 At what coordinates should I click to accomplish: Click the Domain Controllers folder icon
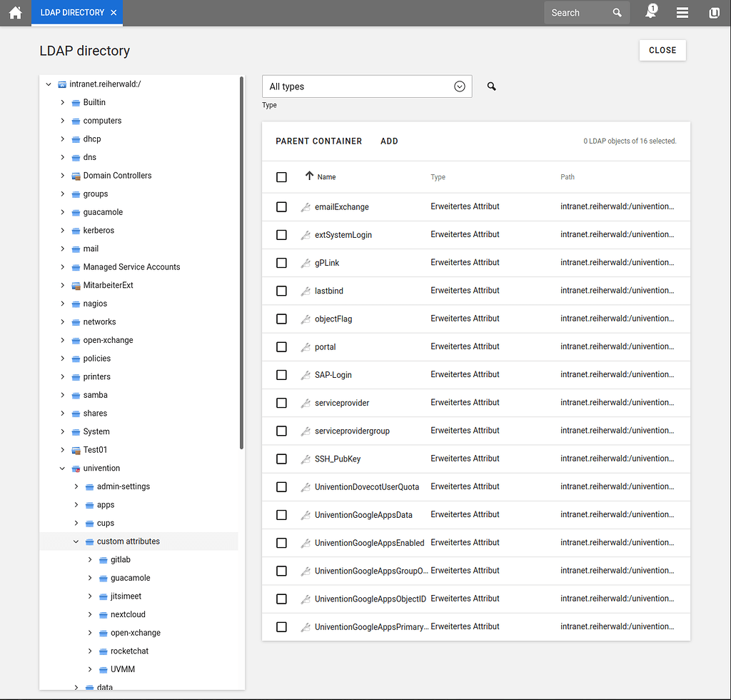coord(76,176)
